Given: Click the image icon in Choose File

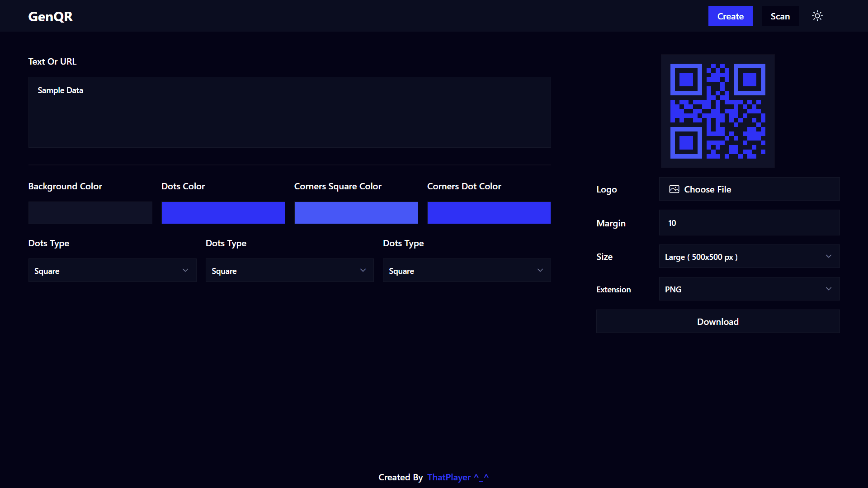Looking at the screenshot, I should click(674, 189).
